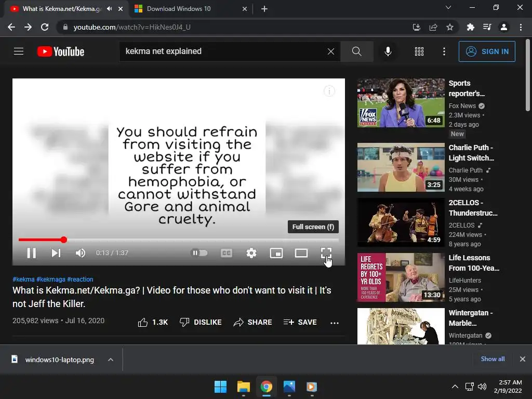The width and height of the screenshot is (532, 399).
Task: Open the tab search chevron
Action: point(448,7)
